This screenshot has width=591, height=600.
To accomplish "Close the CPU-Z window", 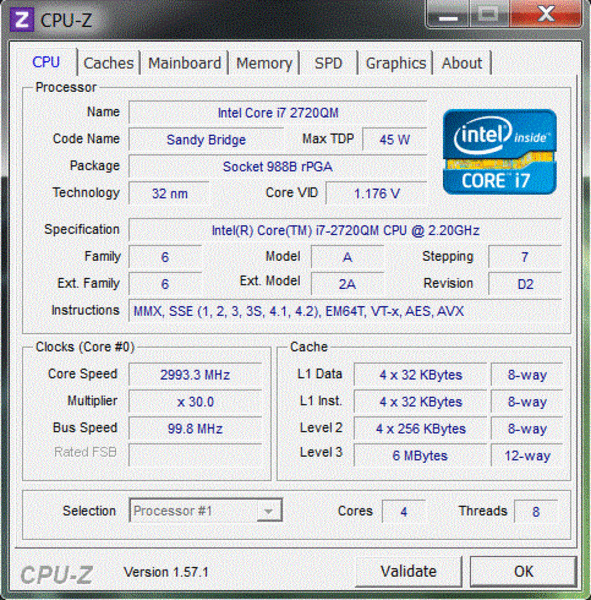I will click(546, 15).
